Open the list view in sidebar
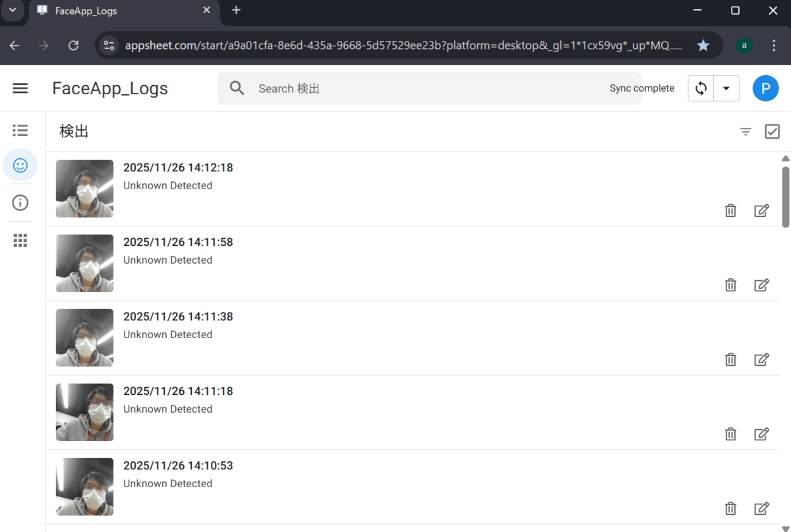Screen dimensions: 791x532 pyautogui.click(x=20, y=131)
